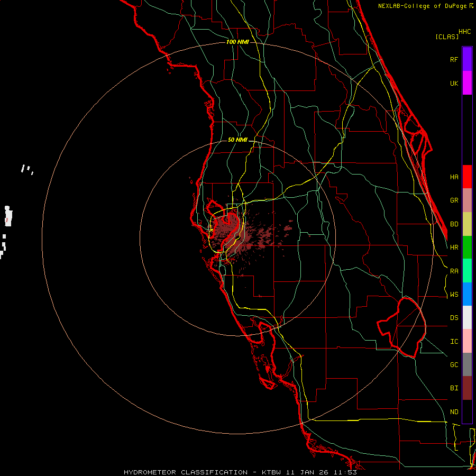Image resolution: width=476 pixels, height=476 pixels.
Task: Click the UK magenta legend swatch
Action: pyautogui.click(x=467, y=83)
